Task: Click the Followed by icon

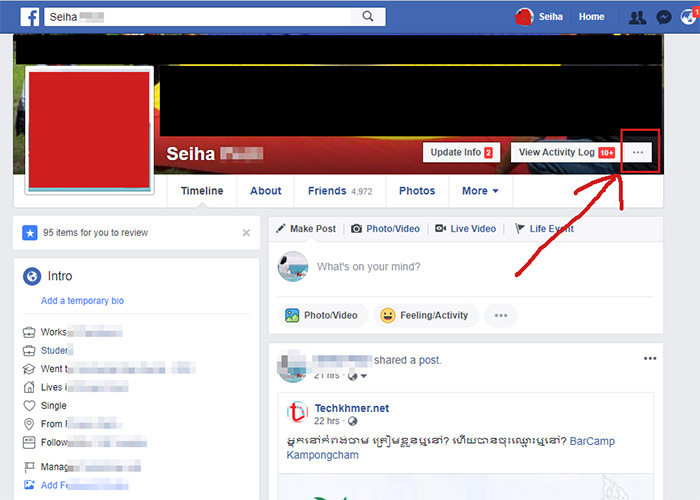Action: tap(29, 442)
